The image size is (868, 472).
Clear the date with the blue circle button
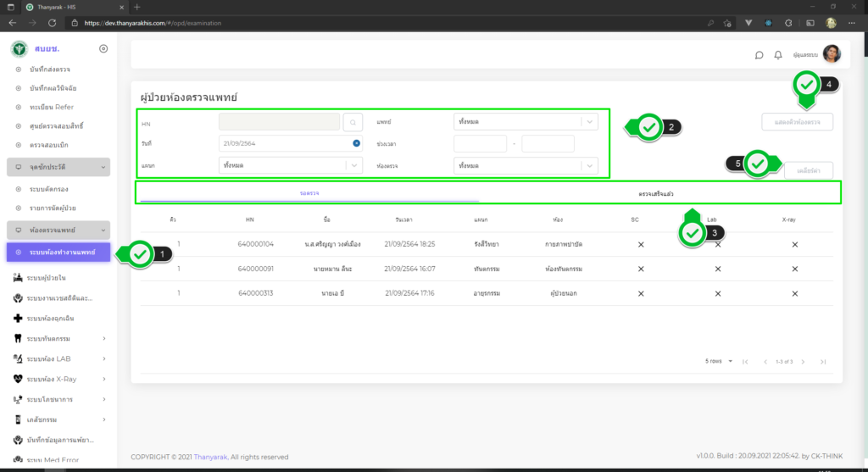pyautogui.click(x=357, y=143)
